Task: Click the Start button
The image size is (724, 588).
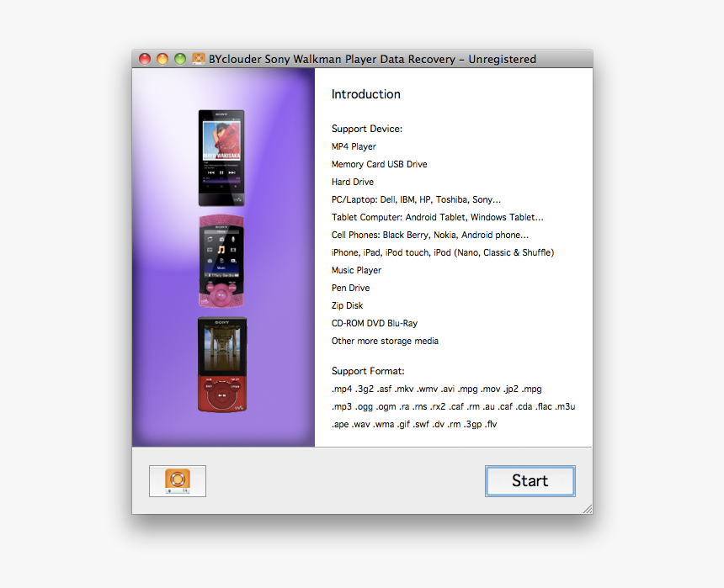Action: [x=530, y=481]
